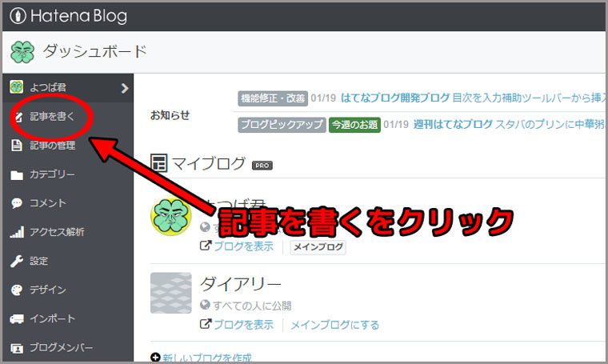Click the コメント speech bubble icon
The height and width of the screenshot is (364, 608).
[x=17, y=203]
